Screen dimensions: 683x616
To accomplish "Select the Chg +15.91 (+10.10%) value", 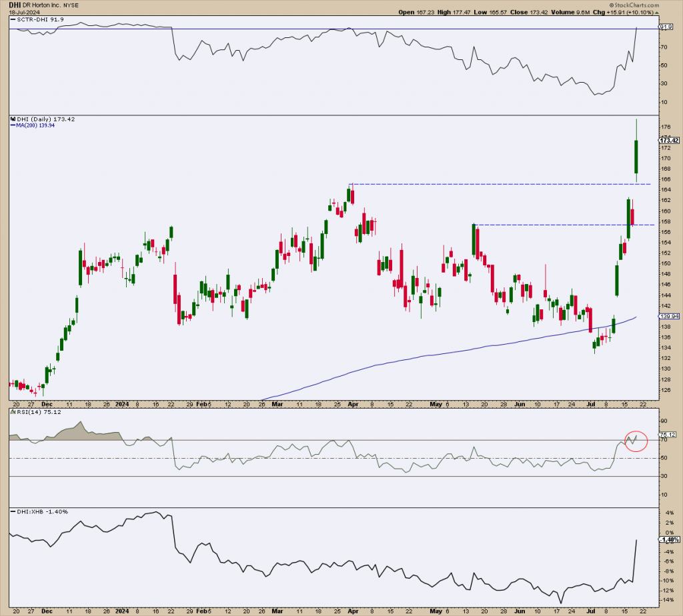I will click(x=624, y=12).
